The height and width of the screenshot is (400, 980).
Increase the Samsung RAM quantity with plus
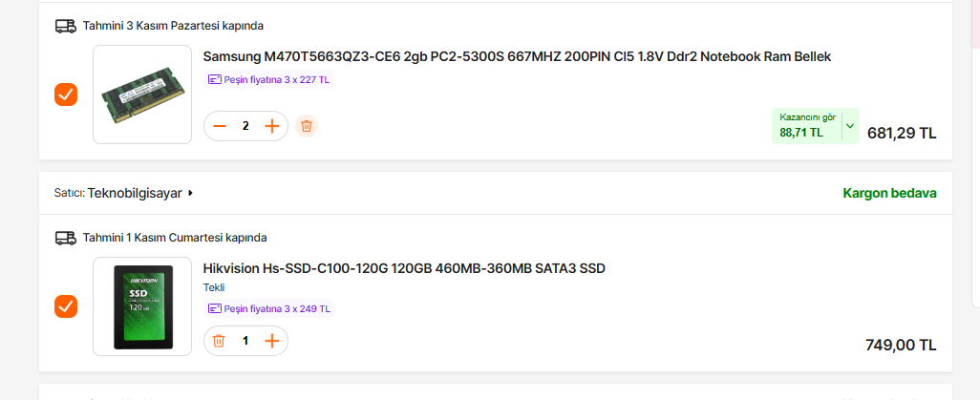point(272,126)
